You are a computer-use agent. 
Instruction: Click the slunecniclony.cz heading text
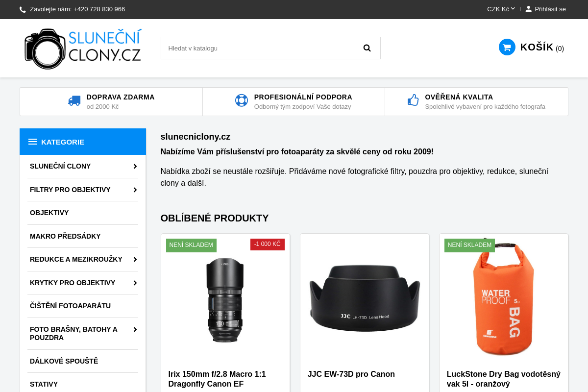tap(196, 137)
